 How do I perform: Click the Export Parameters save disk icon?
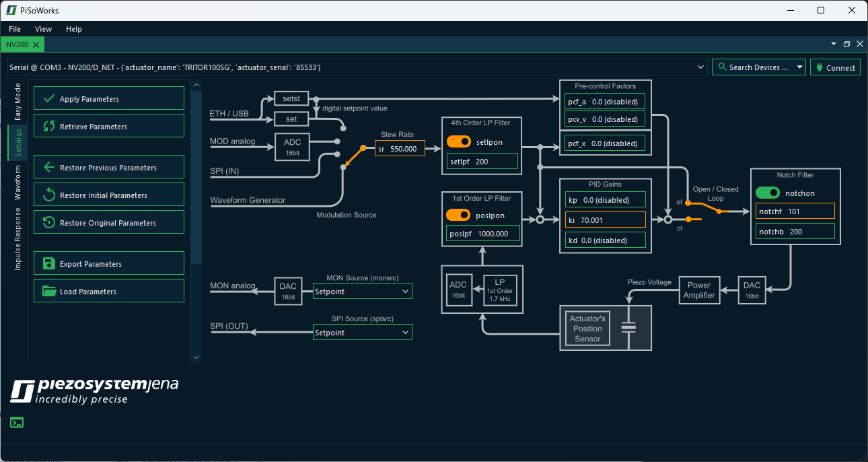tap(48, 264)
